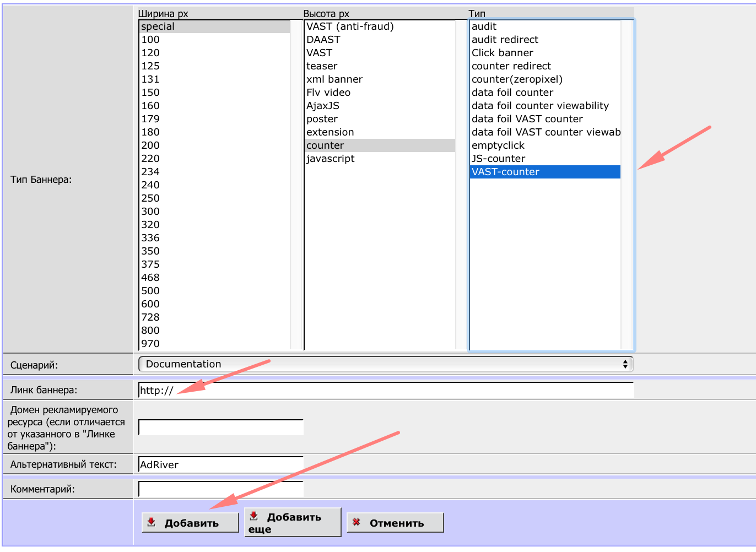The width and height of the screenshot is (756, 552).
Task: Select width 728 in the list
Action: tap(214, 317)
